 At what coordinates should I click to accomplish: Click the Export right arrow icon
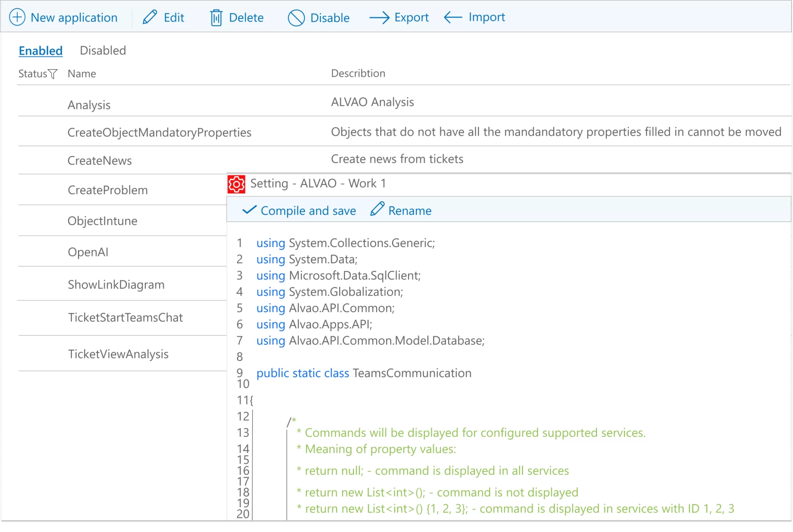click(x=379, y=18)
